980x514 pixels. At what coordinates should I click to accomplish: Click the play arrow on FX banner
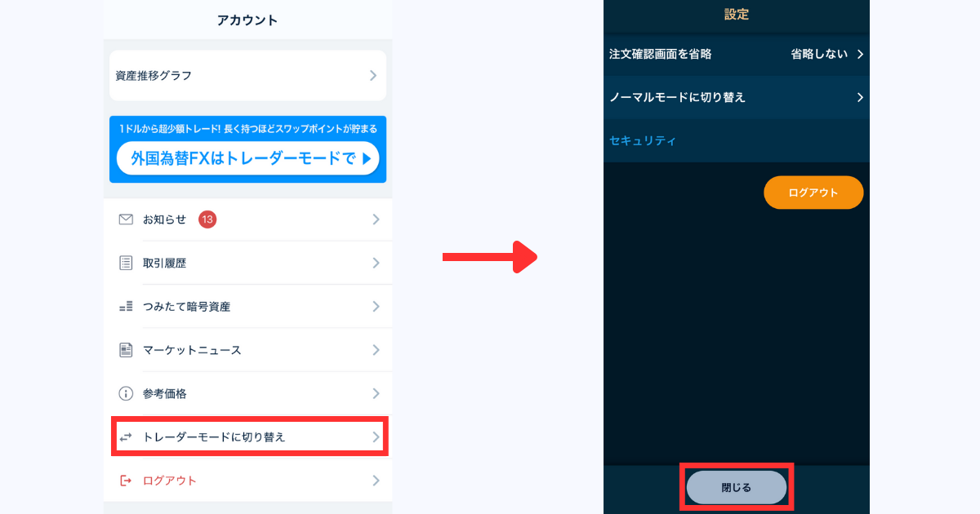click(367, 158)
